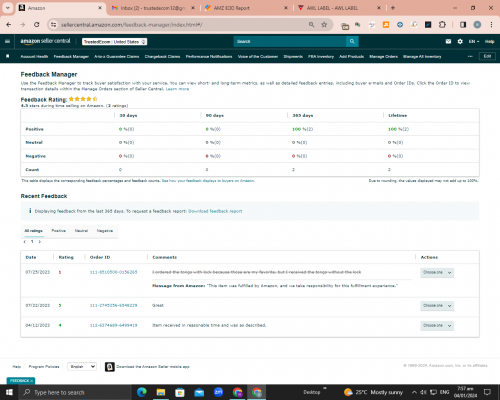Open the Chrome three-dot menu

pos(491,25)
